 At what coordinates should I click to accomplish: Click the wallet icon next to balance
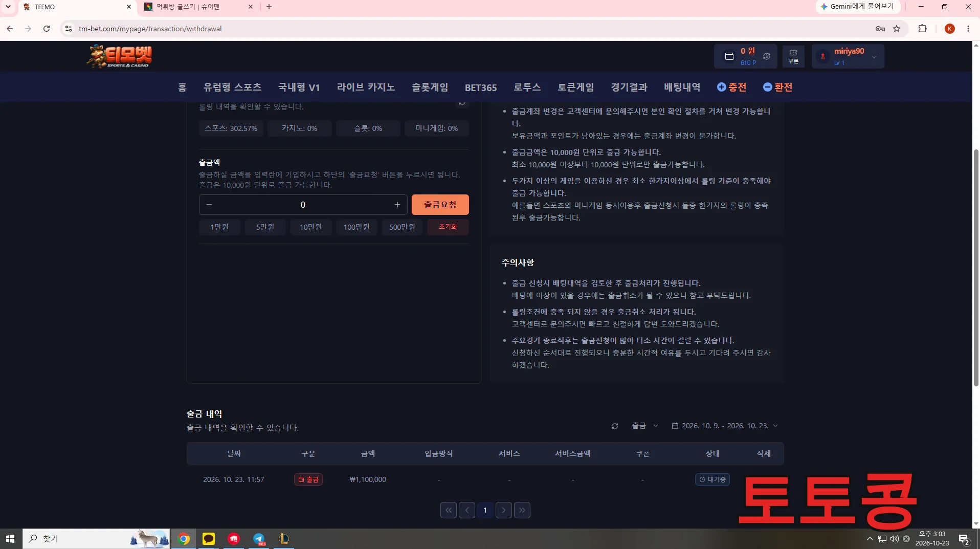[x=729, y=56]
